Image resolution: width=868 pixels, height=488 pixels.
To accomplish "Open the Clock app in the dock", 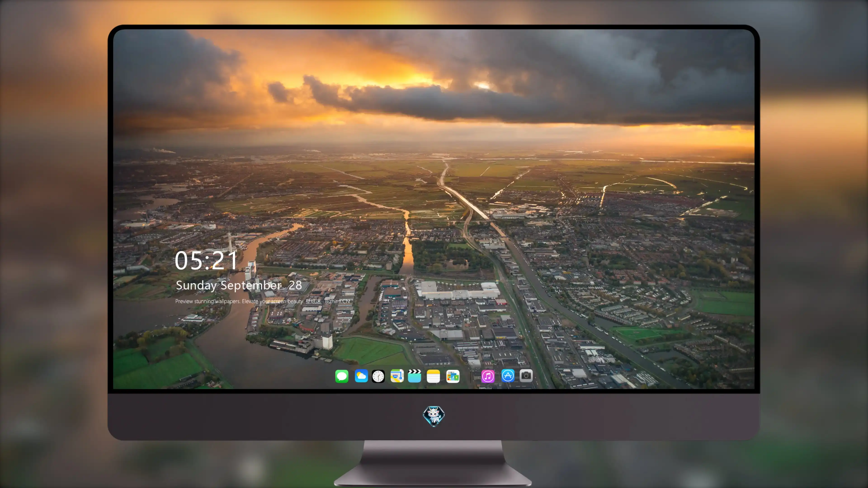I will (378, 376).
